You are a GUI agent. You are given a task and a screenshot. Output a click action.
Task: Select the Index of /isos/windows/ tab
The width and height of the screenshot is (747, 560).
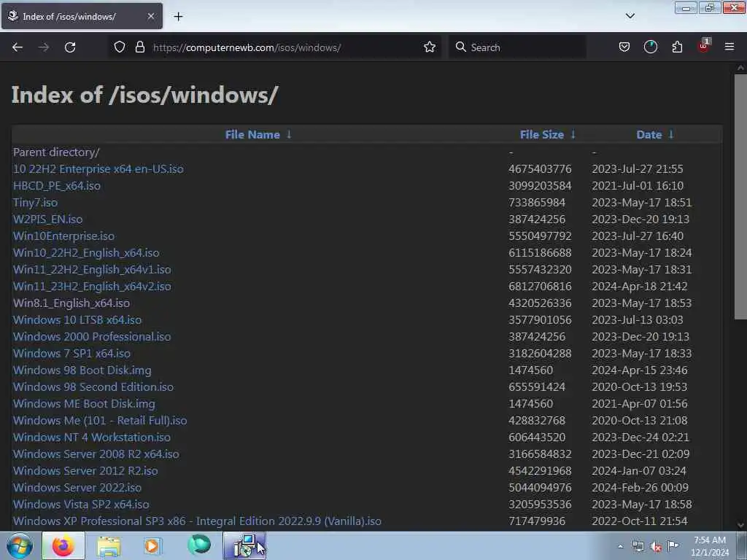(82, 16)
